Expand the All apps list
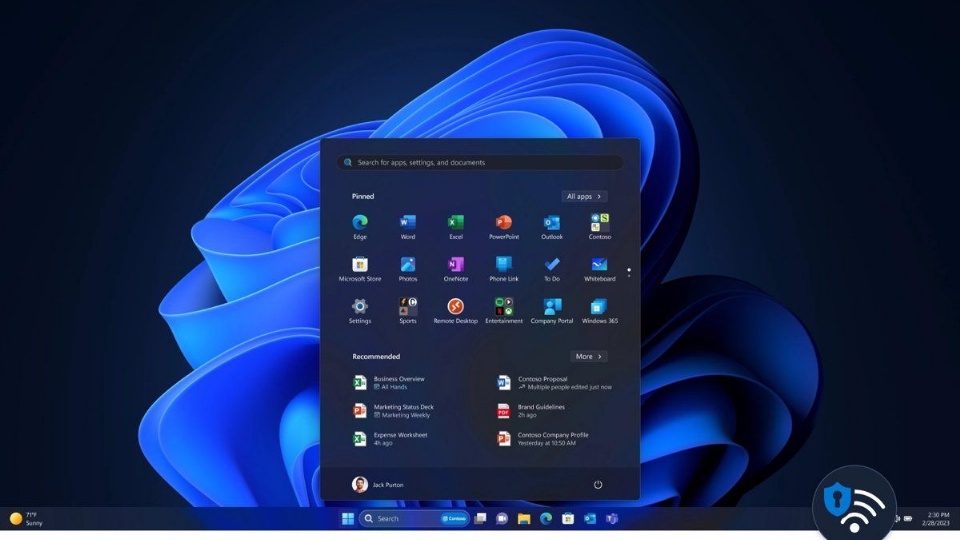This screenshot has height=540, width=960. pyautogui.click(x=584, y=197)
